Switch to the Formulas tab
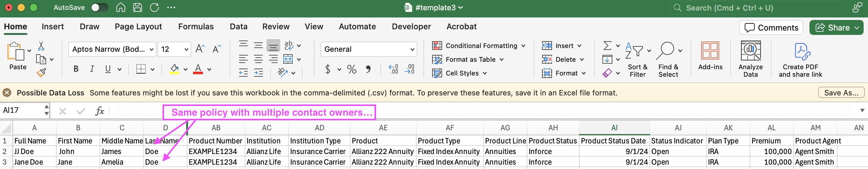The width and height of the screenshot is (868, 169). (196, 27)
